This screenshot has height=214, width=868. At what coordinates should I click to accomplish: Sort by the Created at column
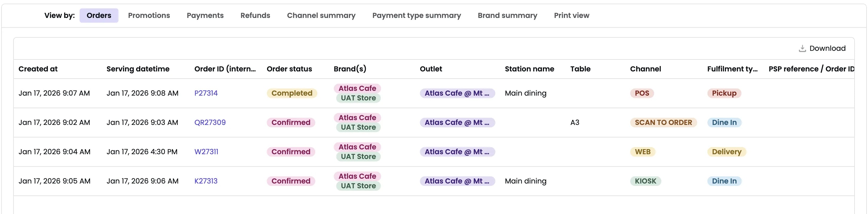(38, 69)
